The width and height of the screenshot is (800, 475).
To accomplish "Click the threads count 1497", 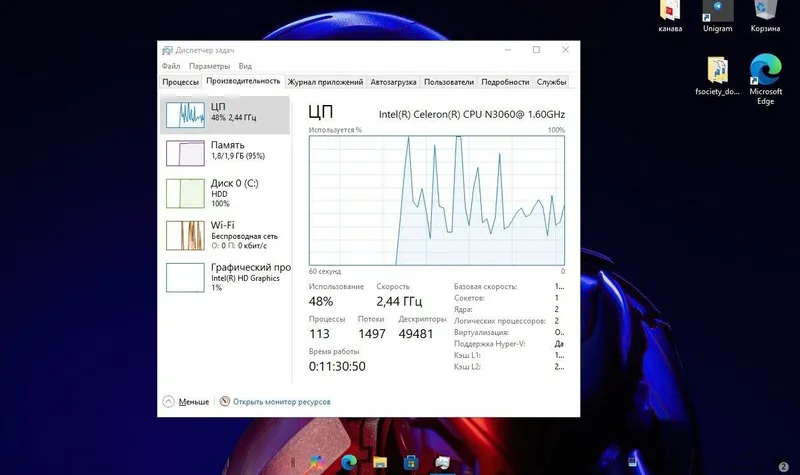I will click(372, 334).
